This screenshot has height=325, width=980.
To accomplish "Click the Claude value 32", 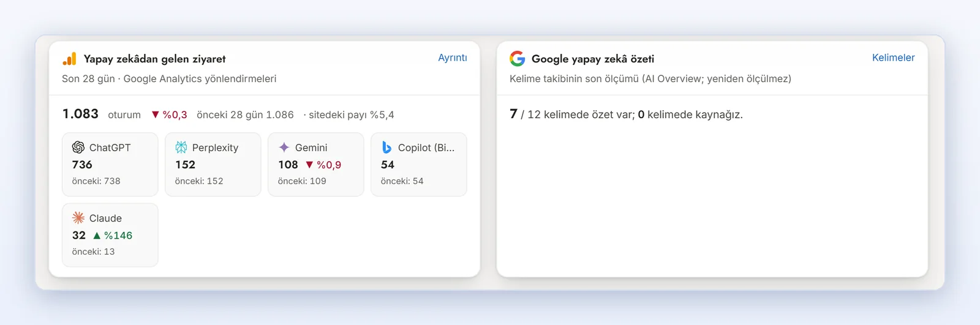I will [79, 235].
